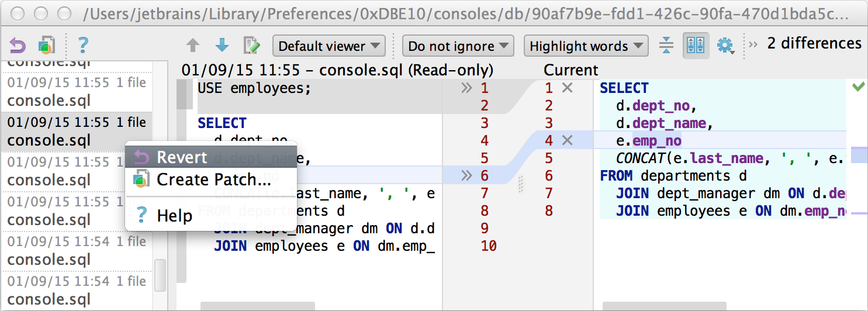This screenshot has width=868, height=311.
Task: Click the CONCAT line in the Current pane
Action: (x=731, y=158)
